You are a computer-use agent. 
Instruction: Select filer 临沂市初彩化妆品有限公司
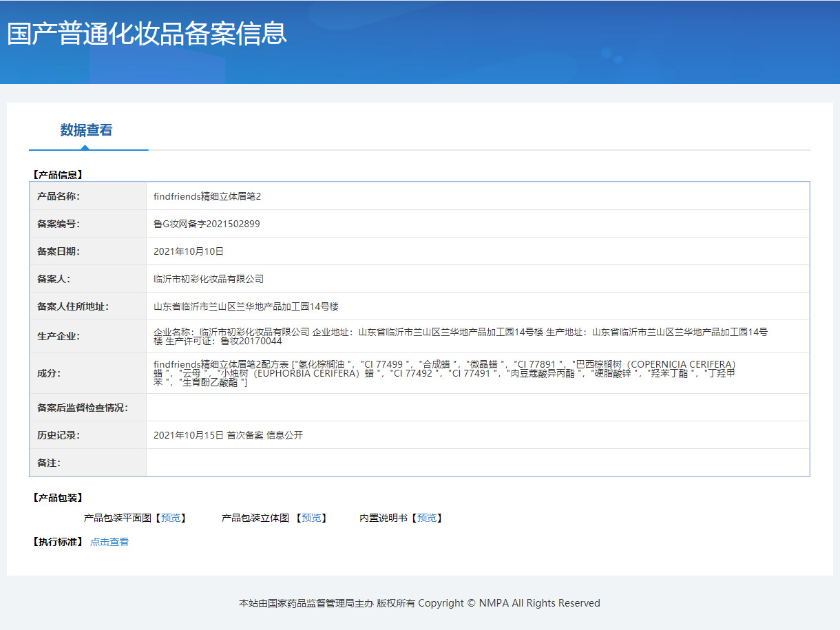pos(209,279)
